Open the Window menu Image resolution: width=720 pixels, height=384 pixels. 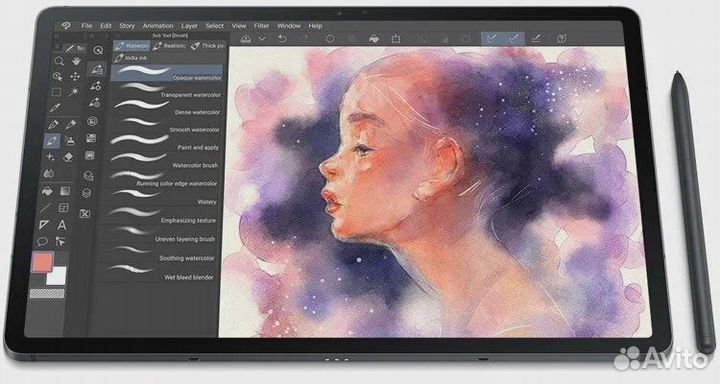[x=289, y=26]
